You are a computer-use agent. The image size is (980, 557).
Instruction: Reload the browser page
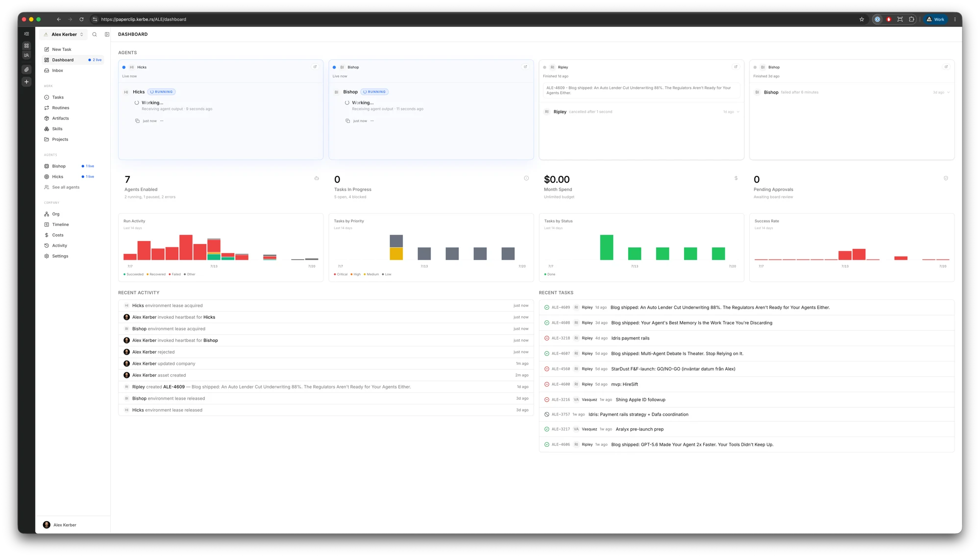tap(81, 20)
